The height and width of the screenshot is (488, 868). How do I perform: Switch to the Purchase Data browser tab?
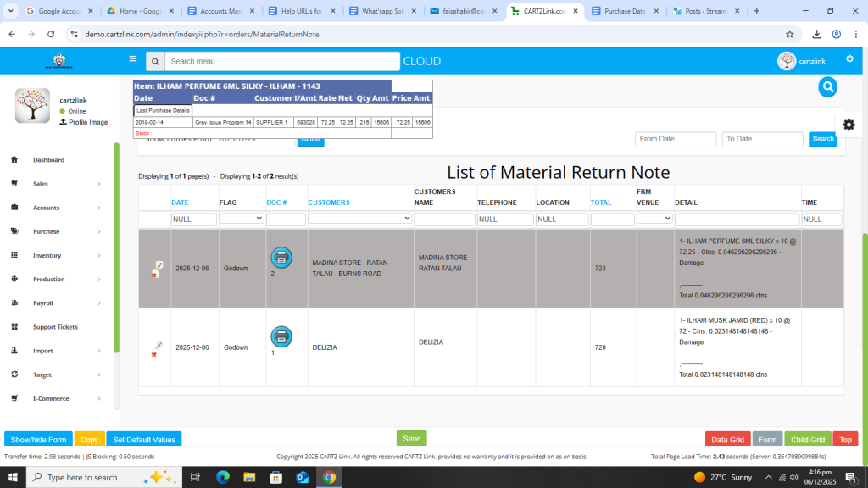tap(628, 11)
